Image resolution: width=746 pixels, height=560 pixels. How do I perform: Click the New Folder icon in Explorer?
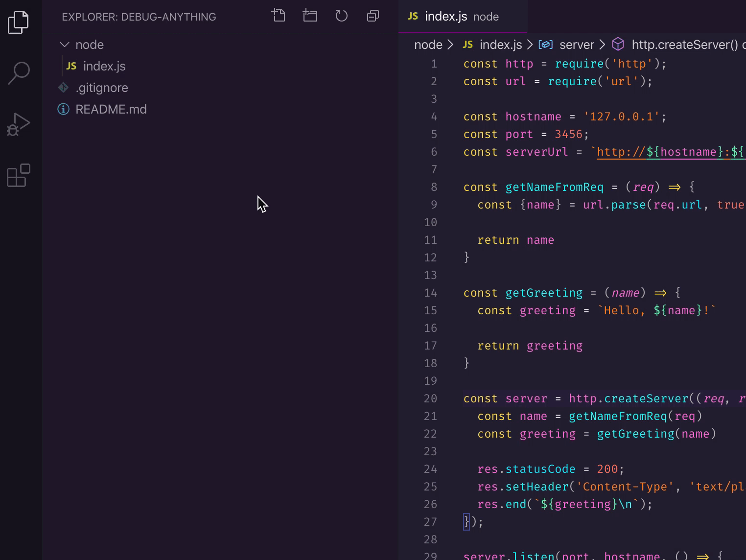[310, 16]
